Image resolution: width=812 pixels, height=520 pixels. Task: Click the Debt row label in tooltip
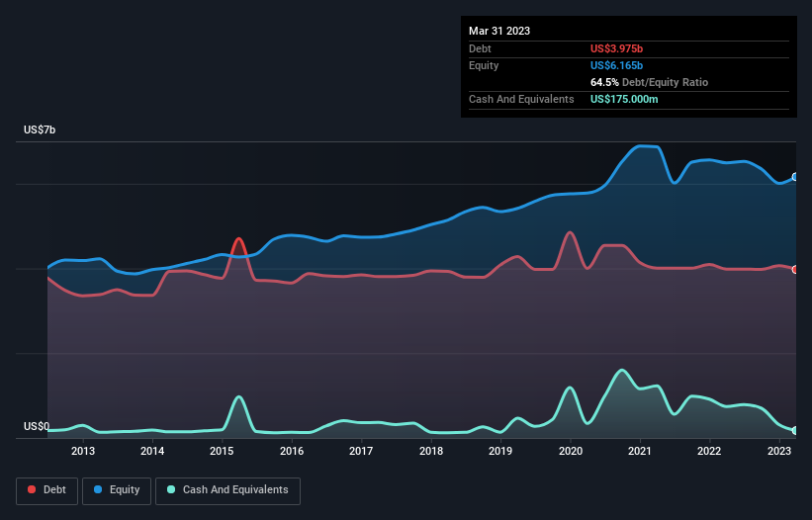(x=480, y=48)
